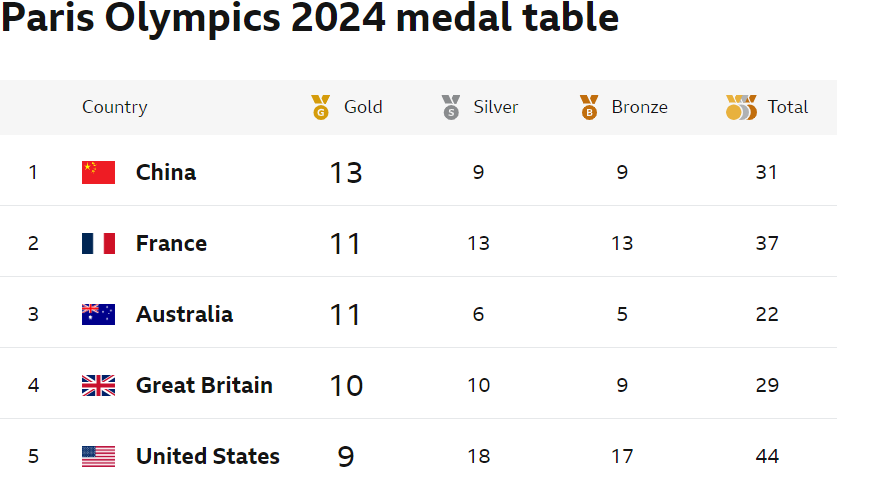Screen dimensions: 883x485
Task: Click United States total of 44
Action: pos(767,456)
